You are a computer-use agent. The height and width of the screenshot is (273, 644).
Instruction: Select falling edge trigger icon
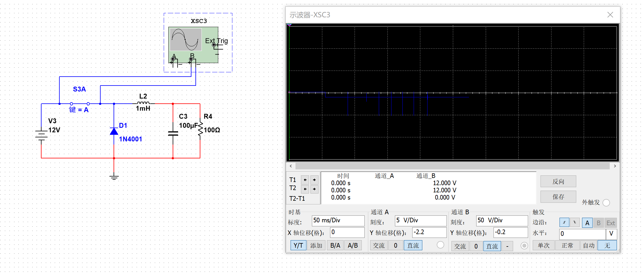(575, 222)
